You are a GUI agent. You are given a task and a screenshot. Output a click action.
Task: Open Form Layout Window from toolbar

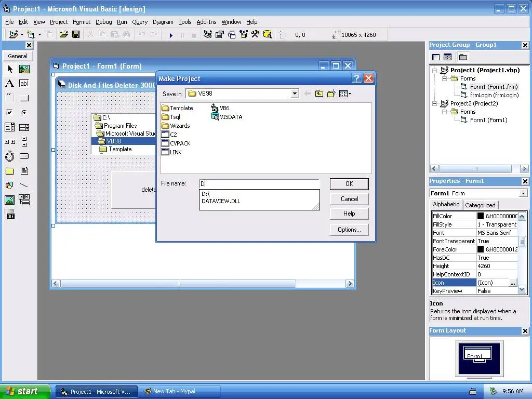pyautogui.click(x=232, y=35)
